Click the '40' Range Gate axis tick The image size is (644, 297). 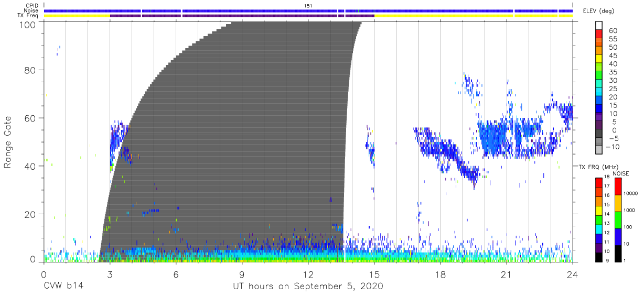(x=30, y=167)
